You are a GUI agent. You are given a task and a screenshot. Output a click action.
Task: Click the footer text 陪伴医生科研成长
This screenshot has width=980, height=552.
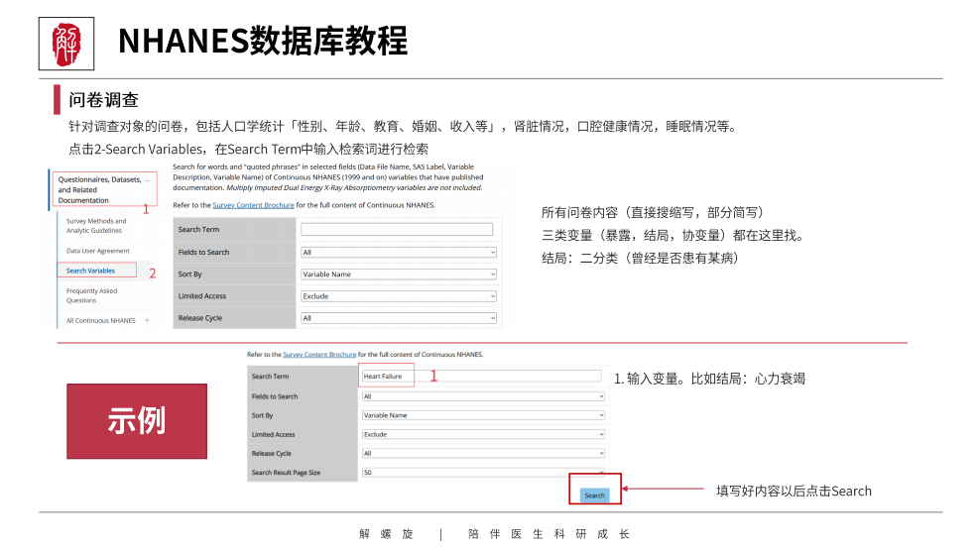550,534
